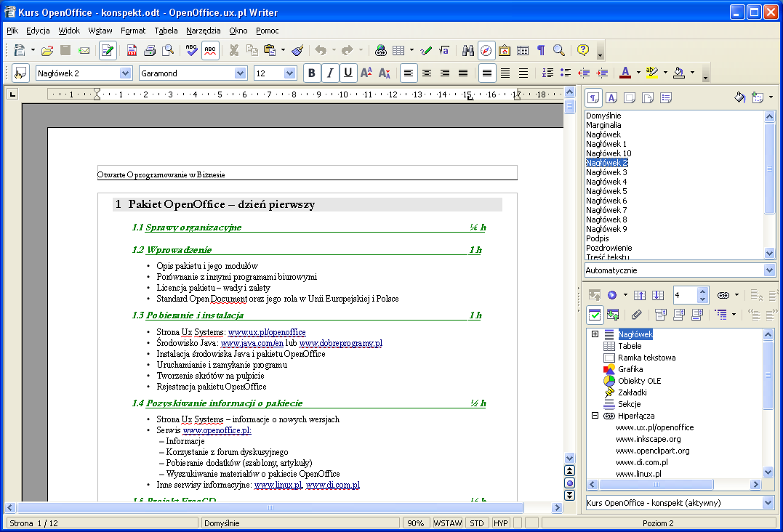Click the Format Paintbrush icon
Image resolution: width=783 pixels, height=532 pixels.
coord(297,50)
